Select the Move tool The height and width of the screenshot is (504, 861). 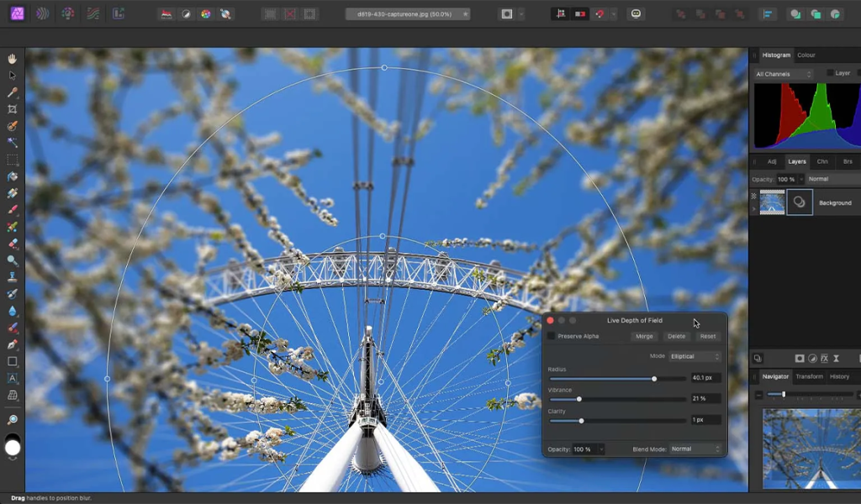pyautogui.click(x=12, y=76)
